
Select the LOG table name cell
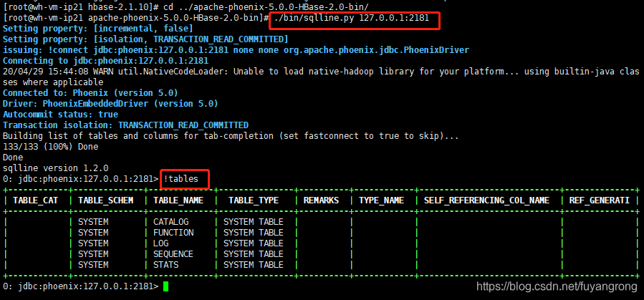coord(161,243)
